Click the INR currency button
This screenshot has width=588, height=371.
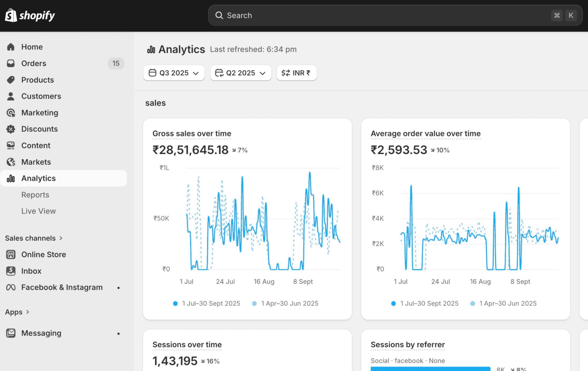(296, 73)
